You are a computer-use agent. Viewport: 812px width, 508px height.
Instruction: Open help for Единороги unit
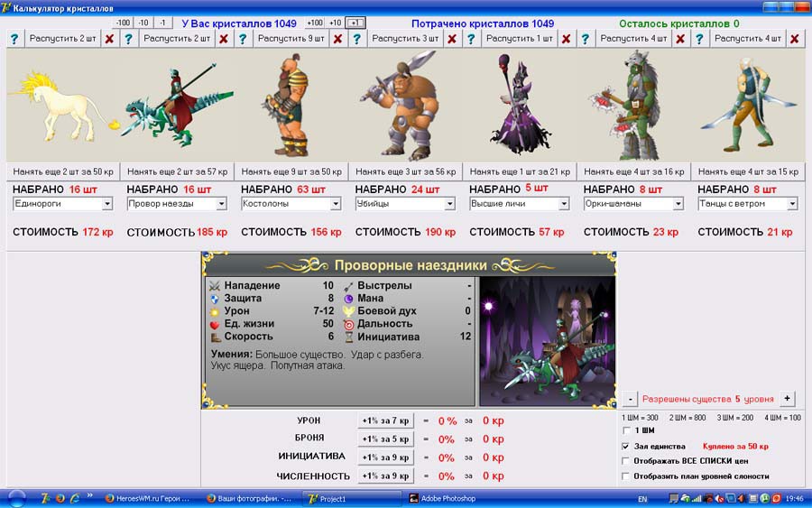coord(14,39)
